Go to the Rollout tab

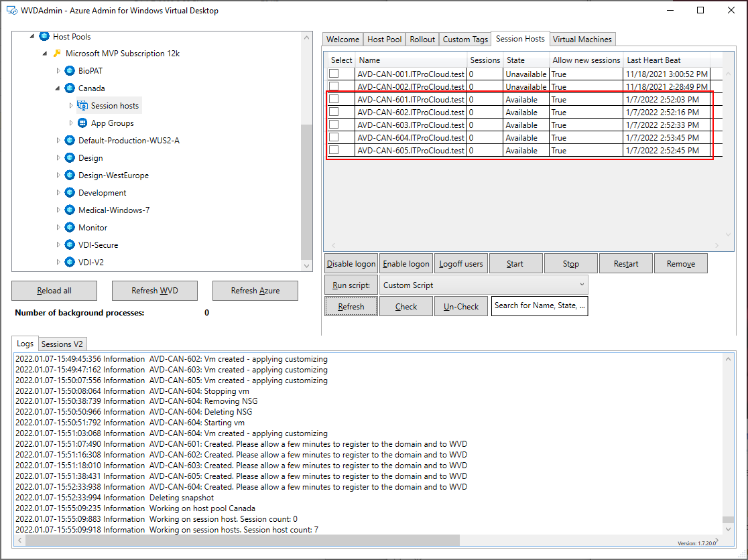point(422,40)
